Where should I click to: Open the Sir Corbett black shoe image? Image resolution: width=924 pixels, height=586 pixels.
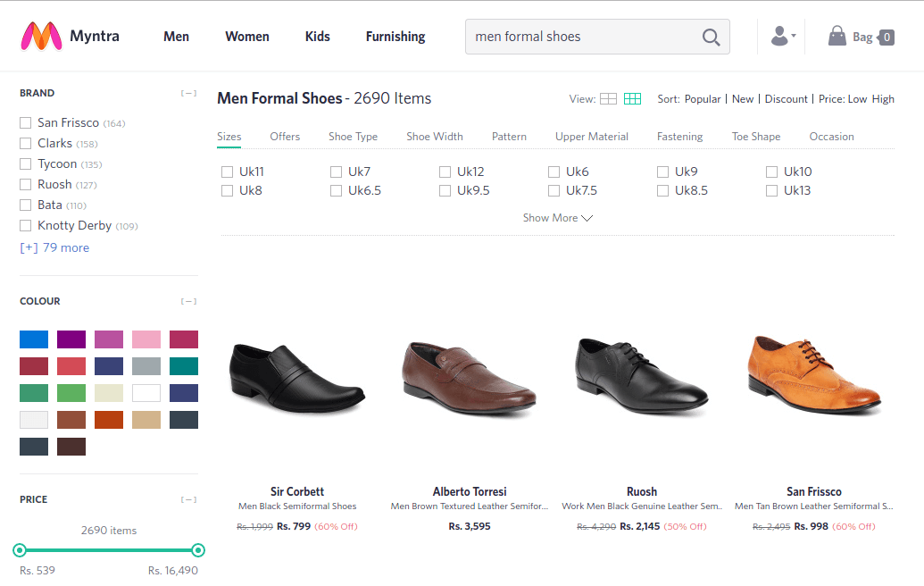(297, 378)
